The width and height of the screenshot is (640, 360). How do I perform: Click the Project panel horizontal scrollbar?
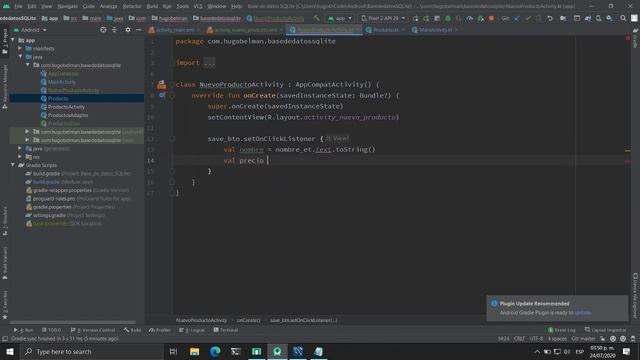[73, 322]
